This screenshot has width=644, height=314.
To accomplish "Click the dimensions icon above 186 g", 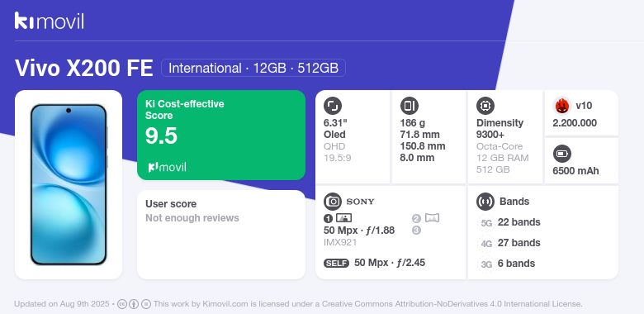I will 409,106.
